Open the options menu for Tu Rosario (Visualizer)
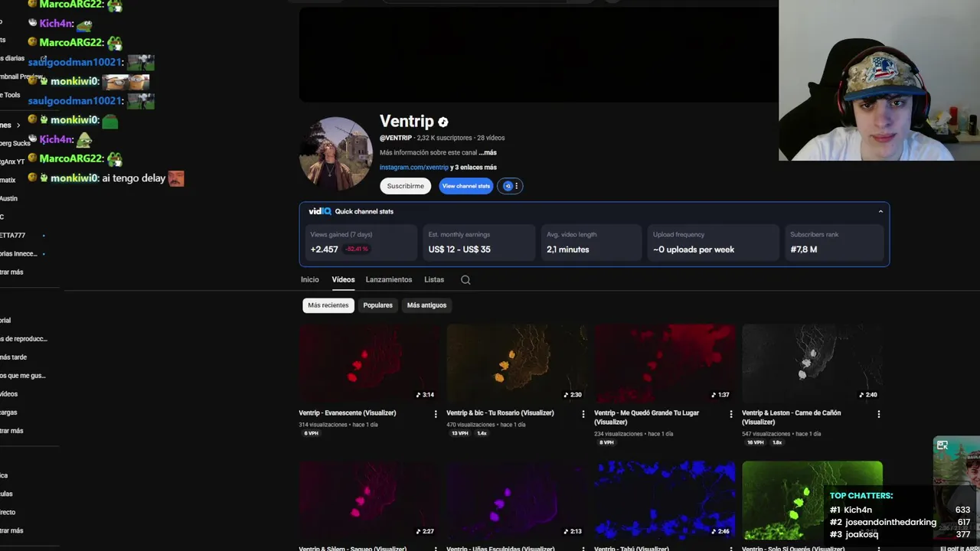Screen dimensions: 980x551 pos(583,414)
